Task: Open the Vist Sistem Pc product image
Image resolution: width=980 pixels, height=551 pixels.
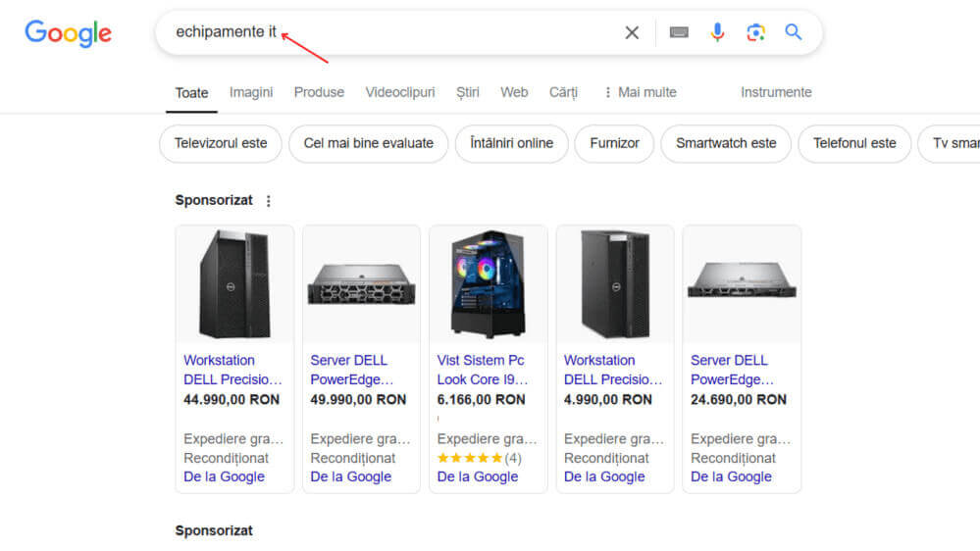Action: click(x=489, y=284)
